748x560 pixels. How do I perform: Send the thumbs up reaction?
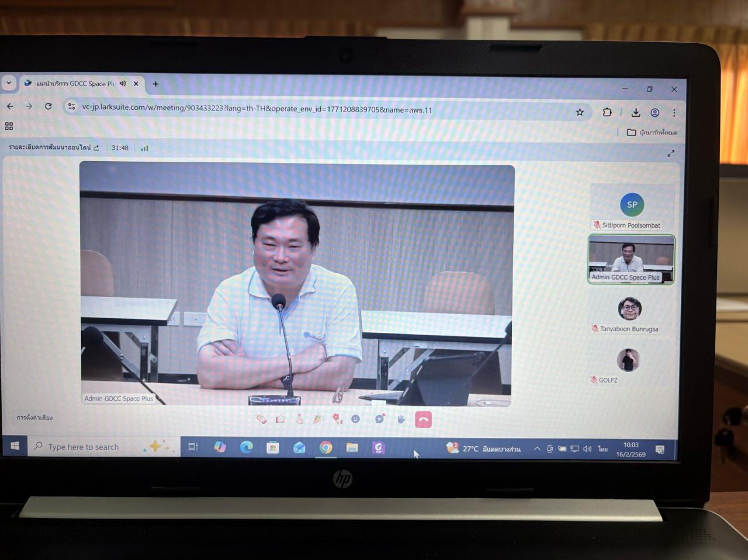tap(280, 419)
